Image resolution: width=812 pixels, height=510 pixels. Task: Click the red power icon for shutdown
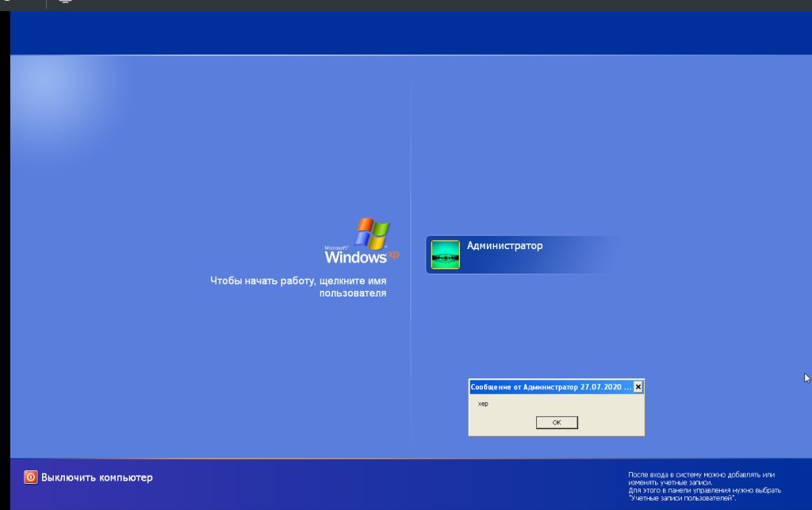[31, 477]
